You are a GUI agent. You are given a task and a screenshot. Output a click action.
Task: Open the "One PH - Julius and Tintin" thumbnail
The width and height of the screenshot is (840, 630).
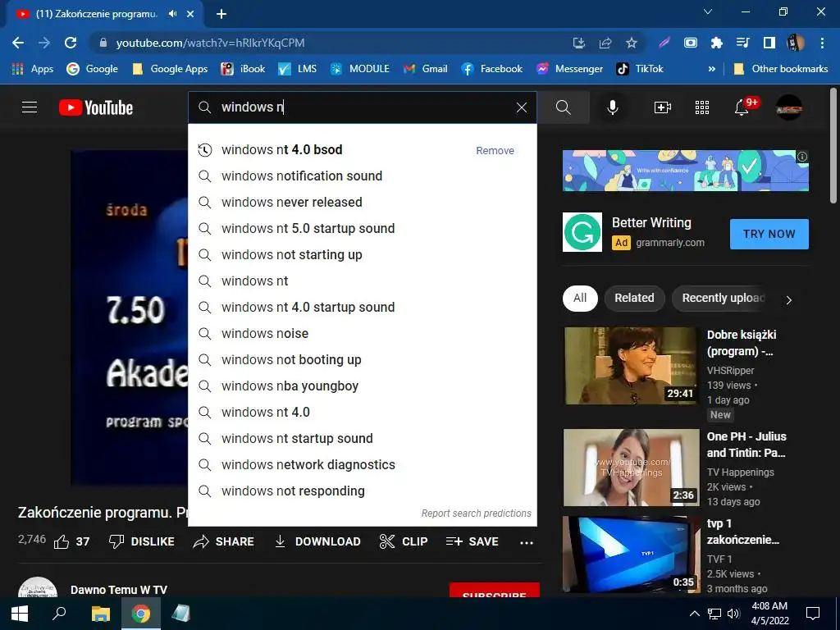click(631, 468)
